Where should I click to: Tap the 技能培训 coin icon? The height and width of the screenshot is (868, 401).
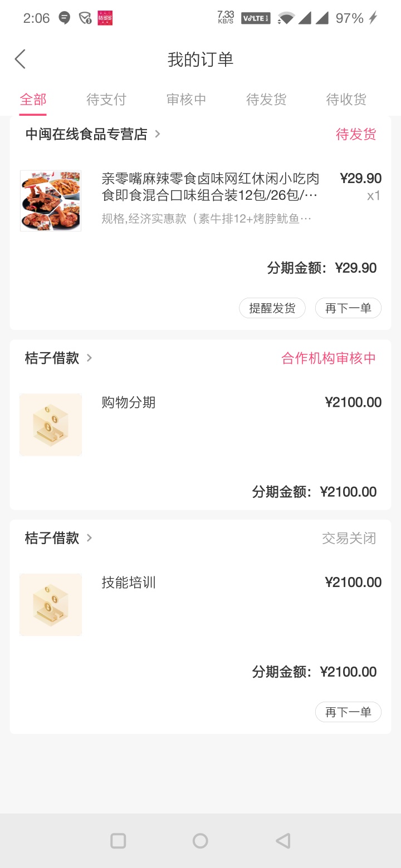pyautogui.click(x=51, y=605)
